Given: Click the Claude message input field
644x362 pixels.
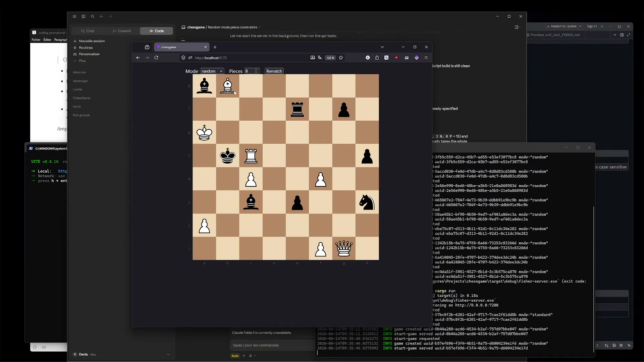Looking at the screenshot, I should coord(272,345).
